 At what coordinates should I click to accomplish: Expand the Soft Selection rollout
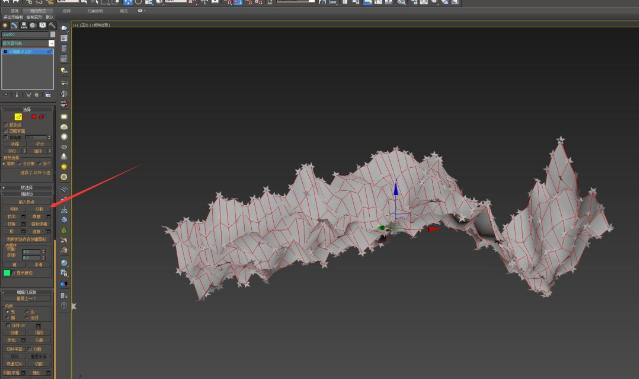coord(27,187)
